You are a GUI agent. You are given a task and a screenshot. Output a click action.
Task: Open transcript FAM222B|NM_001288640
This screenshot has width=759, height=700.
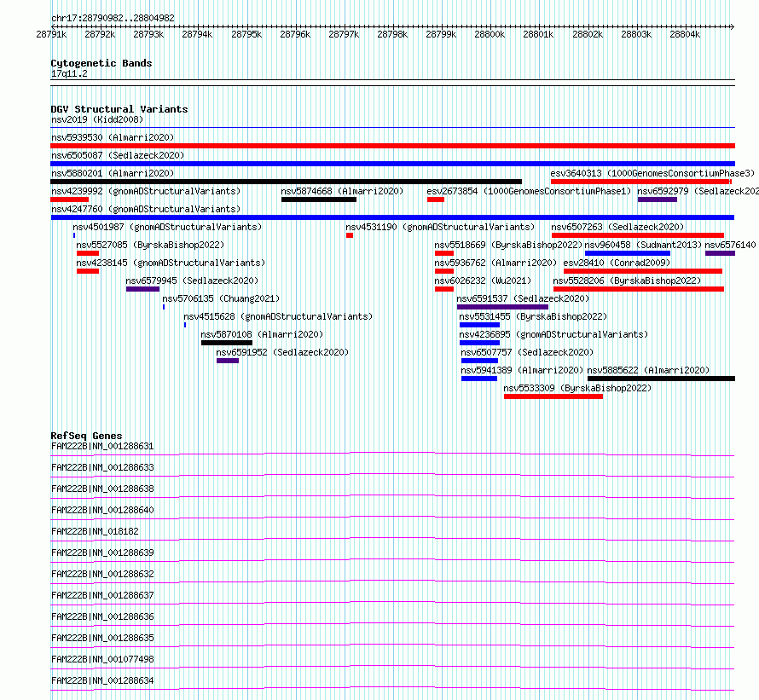pos(102,510)
